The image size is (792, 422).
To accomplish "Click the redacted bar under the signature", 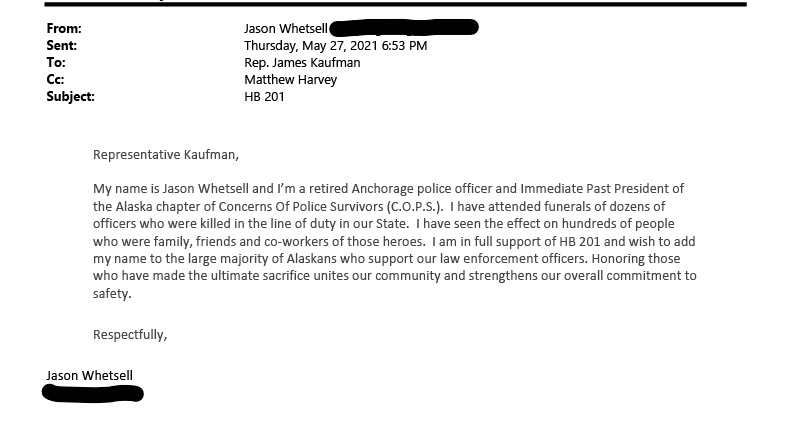I will [93, 393].
